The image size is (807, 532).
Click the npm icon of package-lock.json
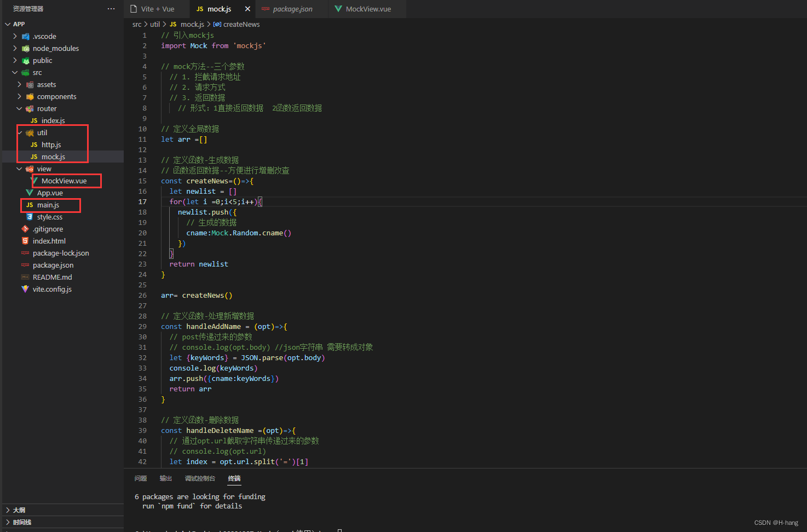(x=25, y=253)
